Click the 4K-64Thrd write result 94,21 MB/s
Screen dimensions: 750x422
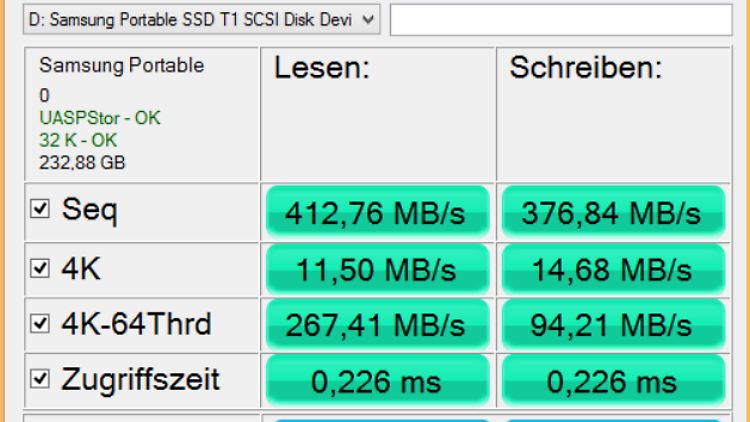click(614, 325)
